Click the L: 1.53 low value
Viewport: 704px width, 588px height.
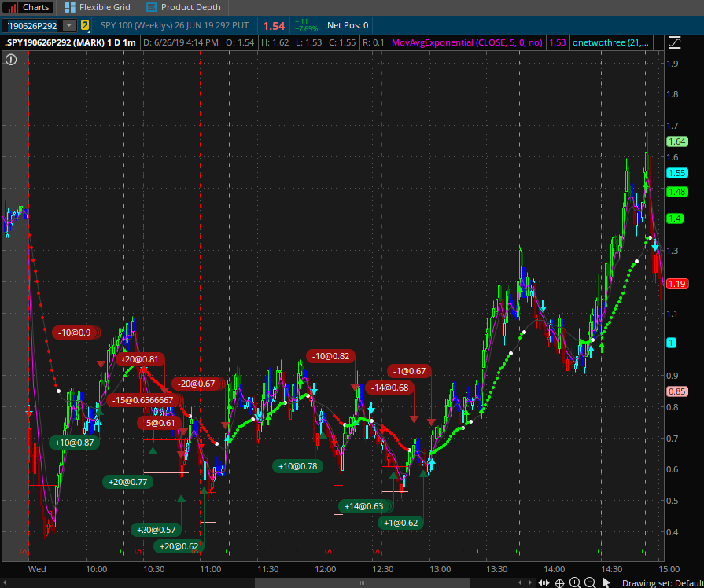click(308, 42)
